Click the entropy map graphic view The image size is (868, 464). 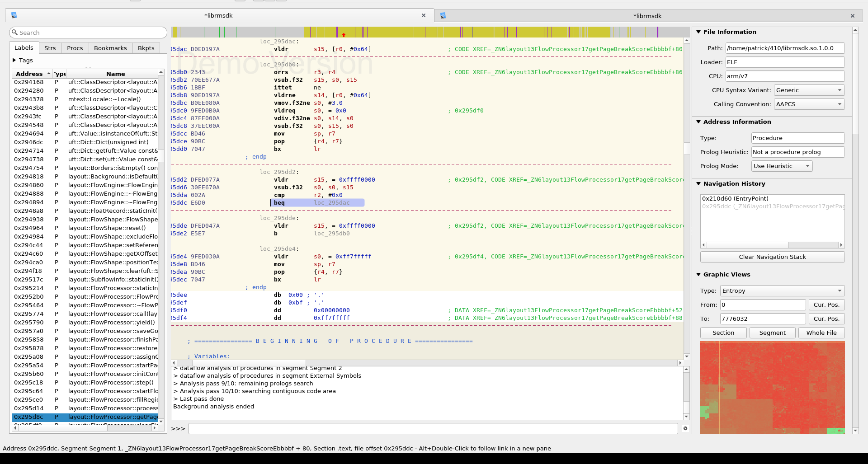coord(772,387)
